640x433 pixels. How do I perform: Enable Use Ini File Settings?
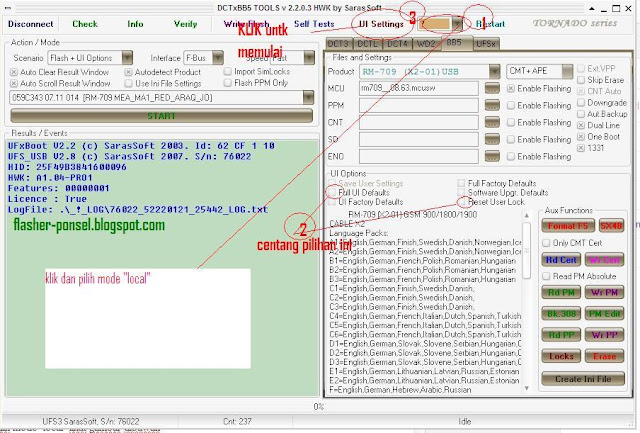click(129, 83)
